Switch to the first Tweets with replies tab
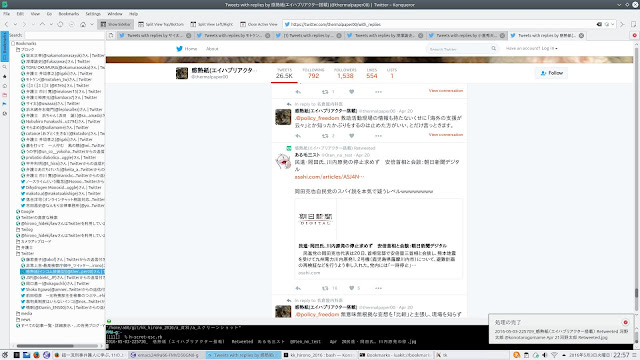640x360 pixels. (x=155, y=36)
